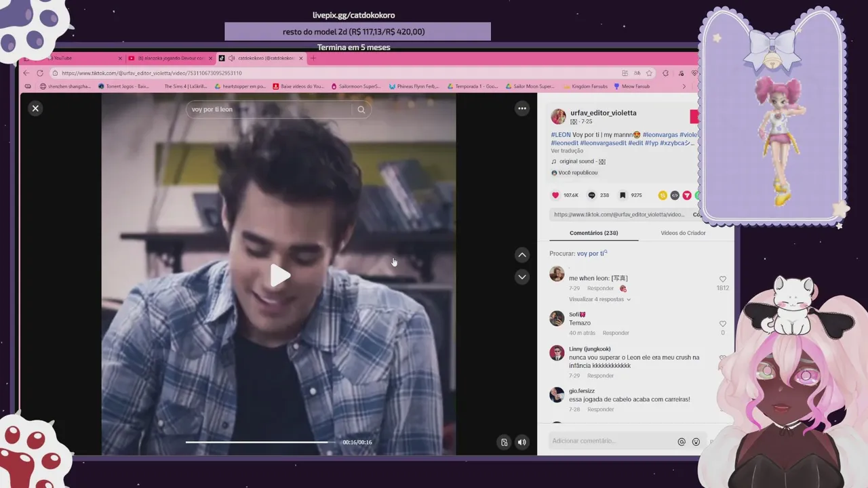This screenshot has width=868, height=488.
Task: Go to the next video arrow
Action: click(x=521, y=277)
